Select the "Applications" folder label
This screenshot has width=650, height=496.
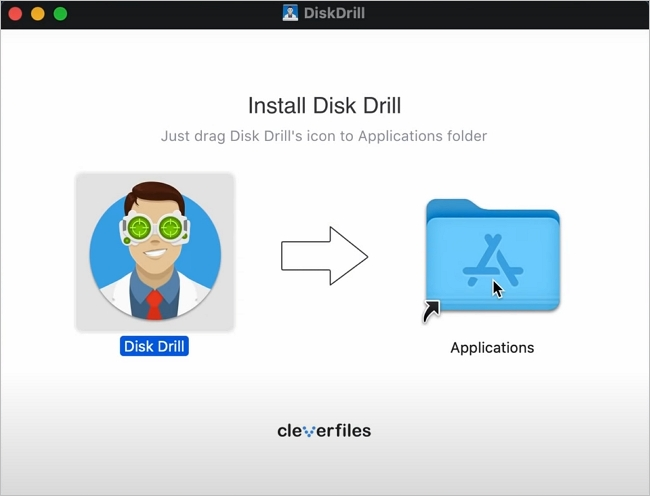(x=492, y=348)
